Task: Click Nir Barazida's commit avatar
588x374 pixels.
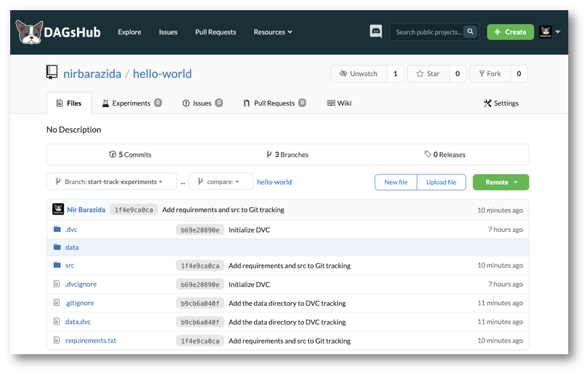Action: (58, 210)
